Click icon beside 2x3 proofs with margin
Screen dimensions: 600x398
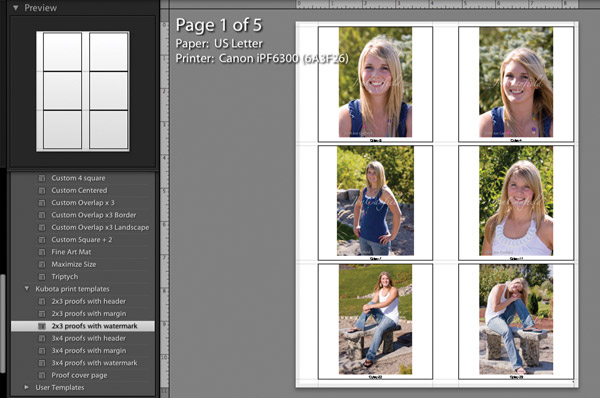point(42,313)
